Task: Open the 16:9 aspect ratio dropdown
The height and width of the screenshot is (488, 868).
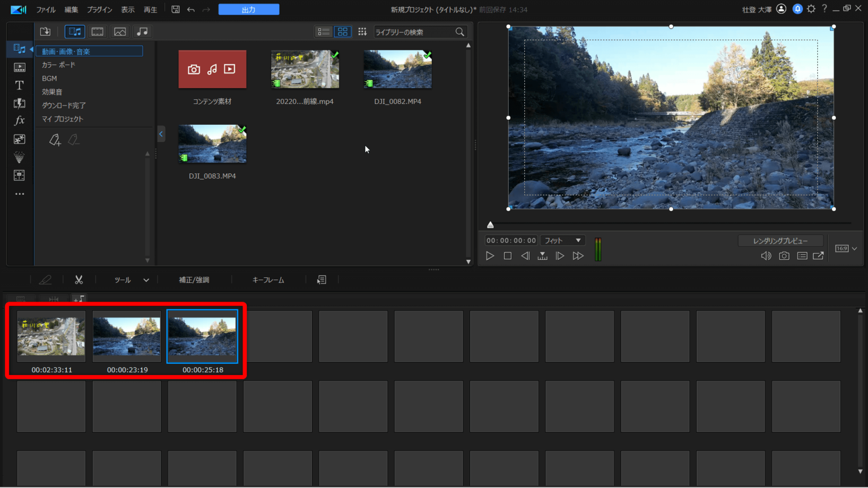Action: [846, 249]
